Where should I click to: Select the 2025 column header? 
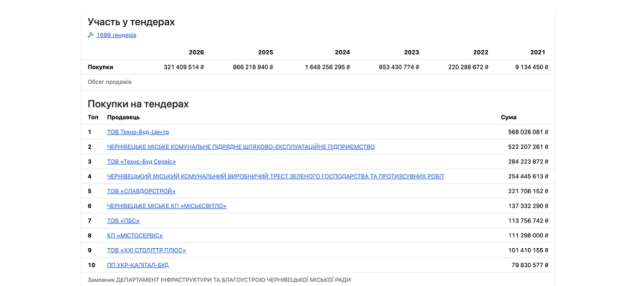(265, 52)
